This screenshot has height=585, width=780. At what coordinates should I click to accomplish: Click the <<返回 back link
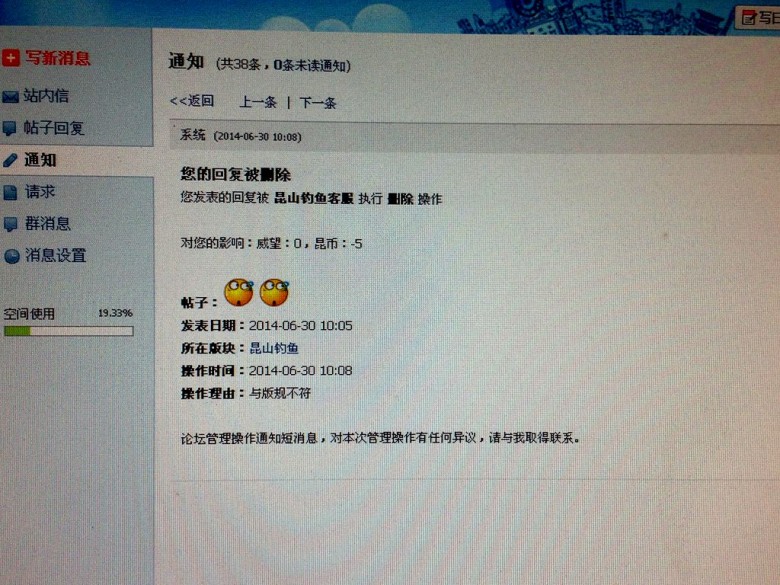tap(192, 101)
